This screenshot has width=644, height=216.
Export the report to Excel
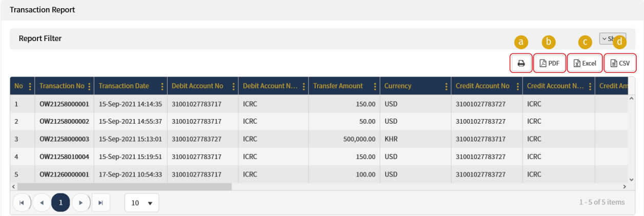(x=585, y=64)
